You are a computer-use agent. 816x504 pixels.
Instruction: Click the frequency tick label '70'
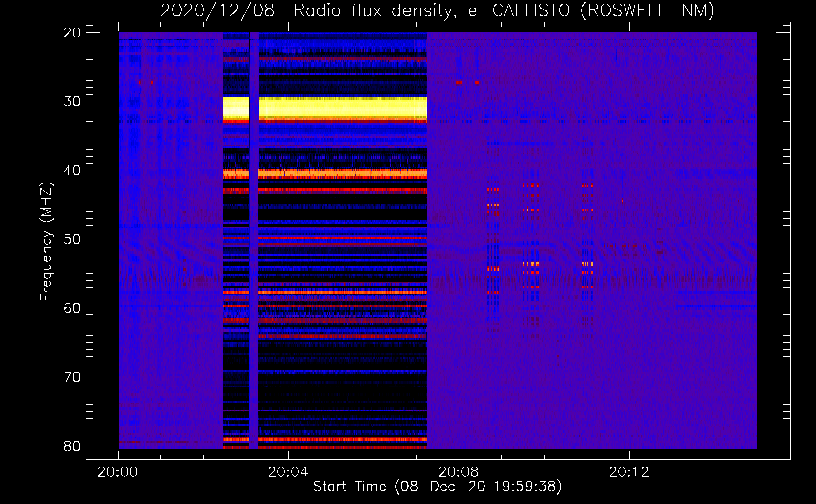click(x=72, y=377)
